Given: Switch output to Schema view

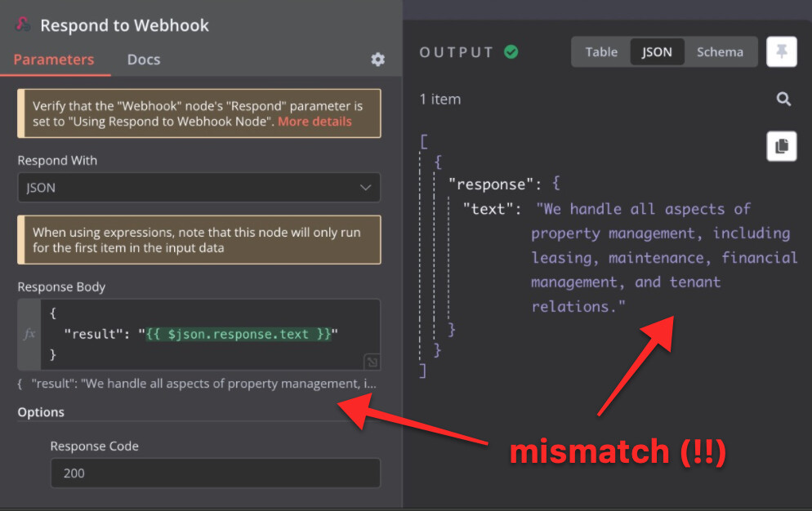Looking at the screenshot, I should click(x=721, y=51).
